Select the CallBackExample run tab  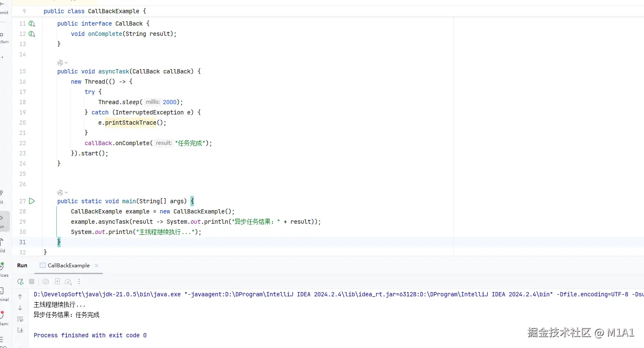click(68, 266)
